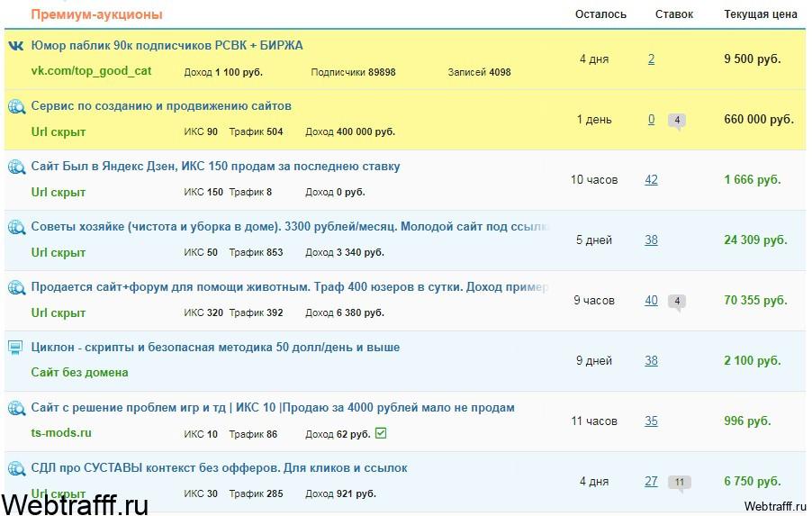Click the Доход 1 100 руб. value
This screenshot has width=812, height=516.
click(x=223, y=73)
